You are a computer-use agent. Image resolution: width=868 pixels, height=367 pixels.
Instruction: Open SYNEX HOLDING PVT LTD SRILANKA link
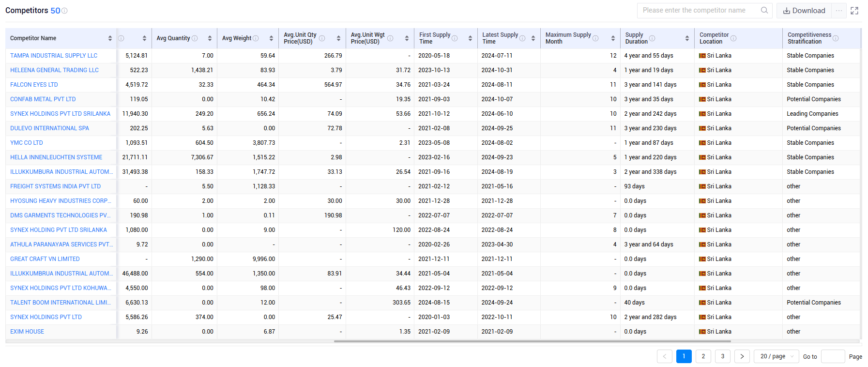(x=59, y=230)
